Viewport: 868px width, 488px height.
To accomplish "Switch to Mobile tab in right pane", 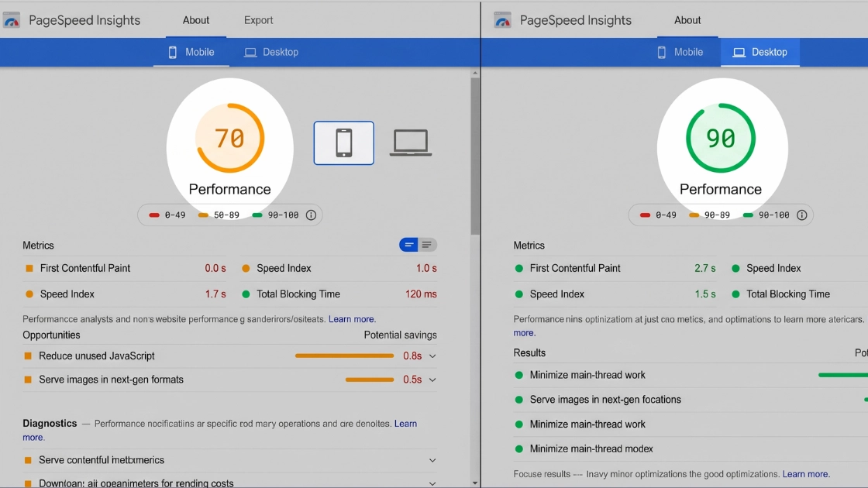I will coord(680,52).
